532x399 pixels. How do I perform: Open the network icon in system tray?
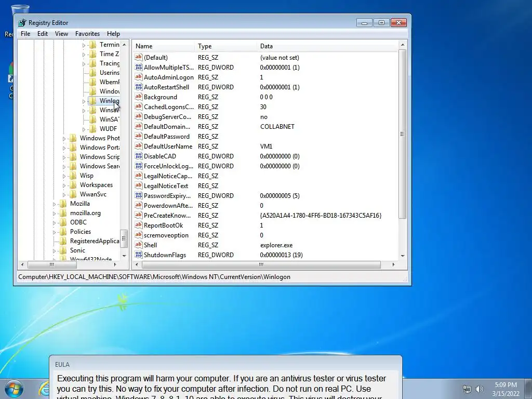click(x=467, y=389)
